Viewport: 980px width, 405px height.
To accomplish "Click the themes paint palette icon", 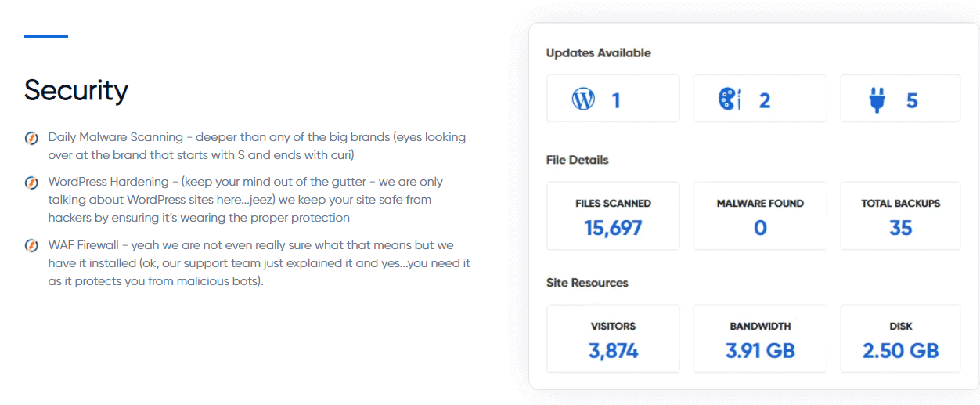I will tap(730, 99).
